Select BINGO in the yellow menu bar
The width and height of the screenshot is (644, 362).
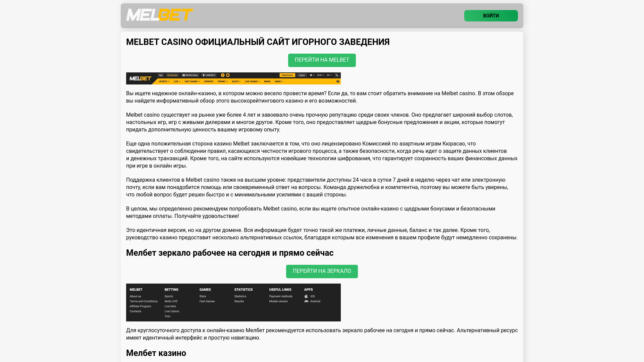click(267, 81)
